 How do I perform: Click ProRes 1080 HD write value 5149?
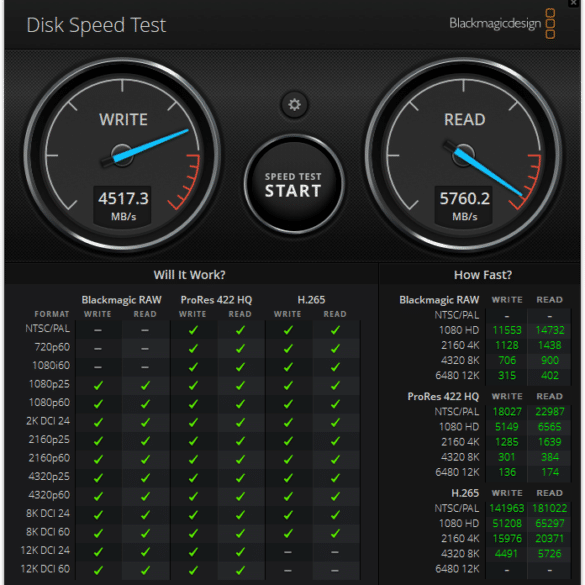[x=507, y=427]
